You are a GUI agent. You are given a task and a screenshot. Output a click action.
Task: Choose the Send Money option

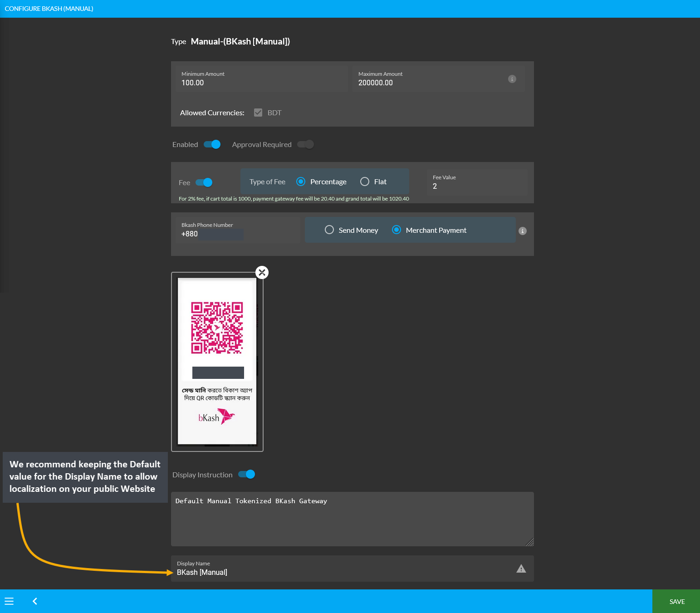(329, 230)
